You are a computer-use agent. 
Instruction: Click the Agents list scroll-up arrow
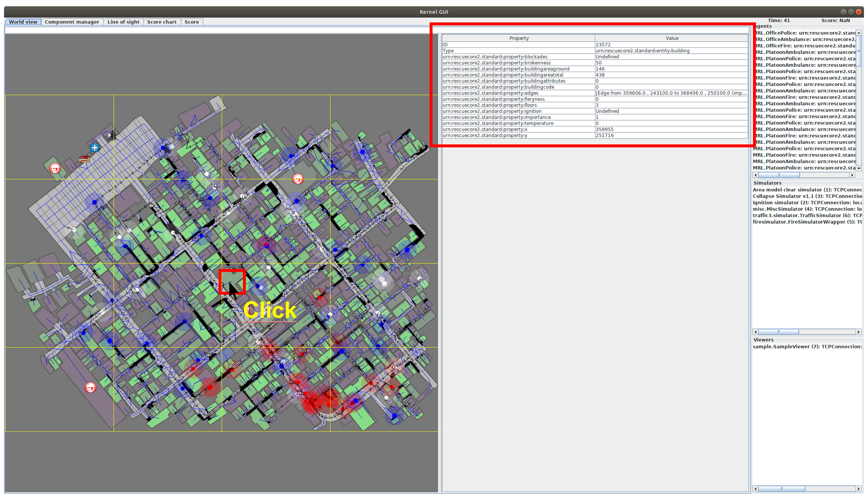[x=859, y=33]
